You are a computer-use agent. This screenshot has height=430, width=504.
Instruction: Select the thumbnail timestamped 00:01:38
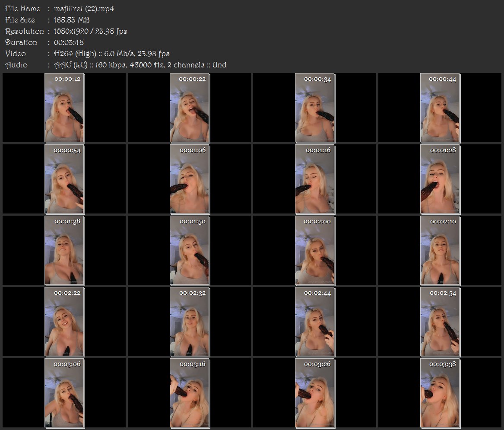tap(64, 251)
